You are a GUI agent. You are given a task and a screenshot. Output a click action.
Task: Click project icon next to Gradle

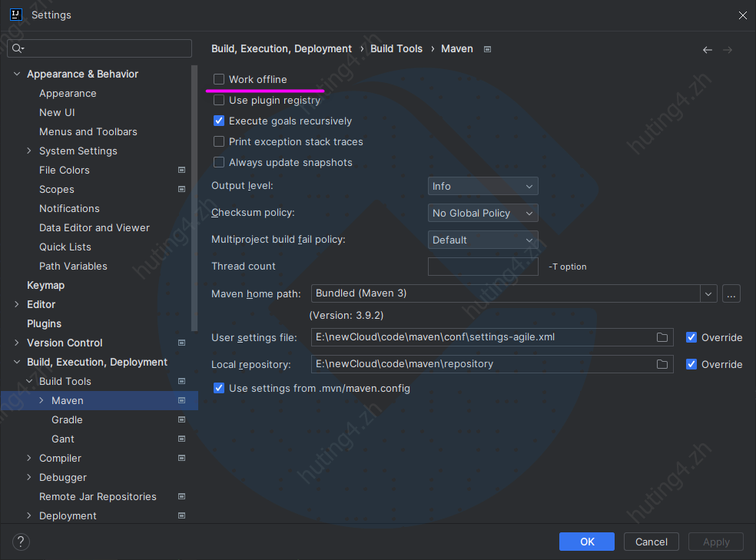182,419
